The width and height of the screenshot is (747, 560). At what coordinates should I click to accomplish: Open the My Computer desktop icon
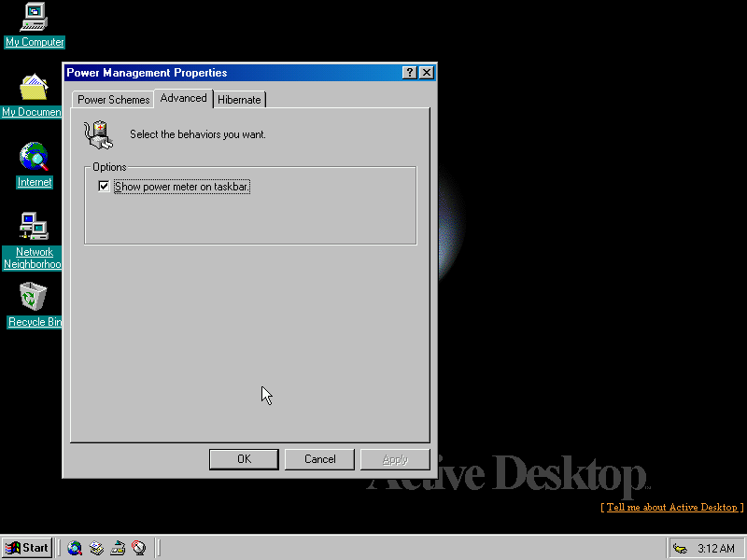pos(35,18)
